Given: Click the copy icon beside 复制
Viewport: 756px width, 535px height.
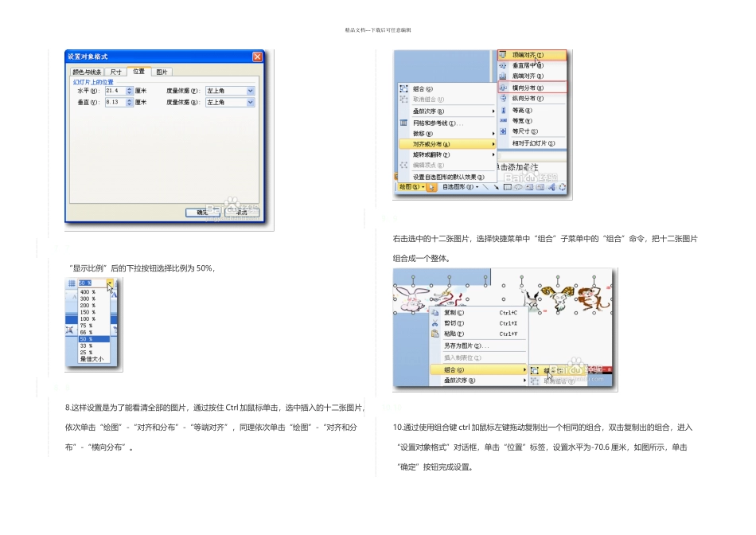Looking at the screenshot, I should pyautogui.click(x=435, y=313).
